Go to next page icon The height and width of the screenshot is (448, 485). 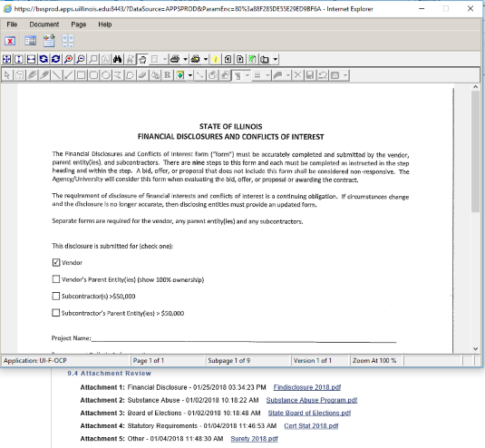240,59
